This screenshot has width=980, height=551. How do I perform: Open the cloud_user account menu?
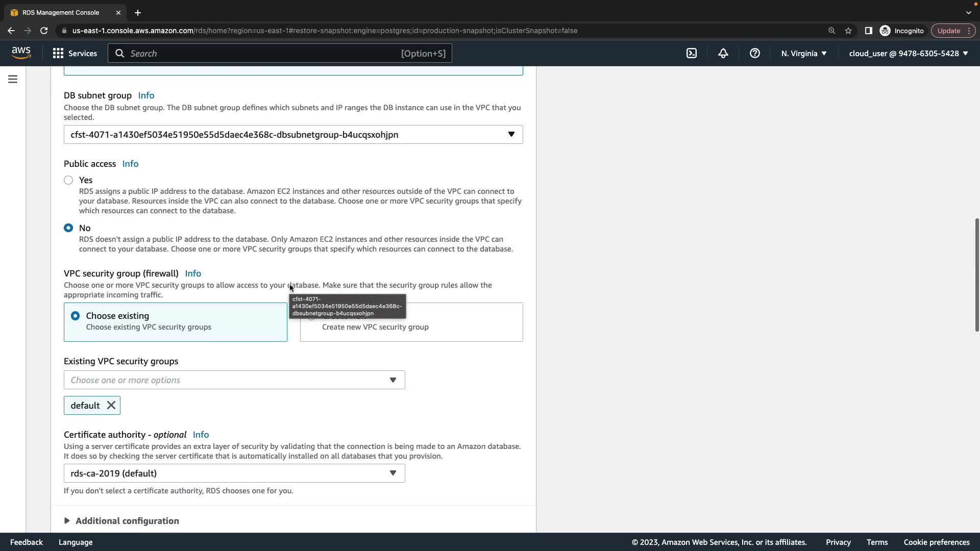(909, 53)
